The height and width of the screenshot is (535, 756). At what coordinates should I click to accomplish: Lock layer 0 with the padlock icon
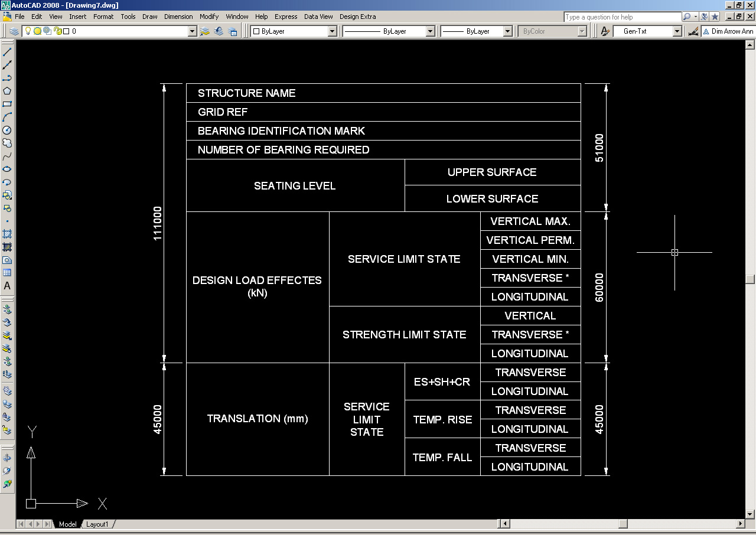[x=57, y=31]
